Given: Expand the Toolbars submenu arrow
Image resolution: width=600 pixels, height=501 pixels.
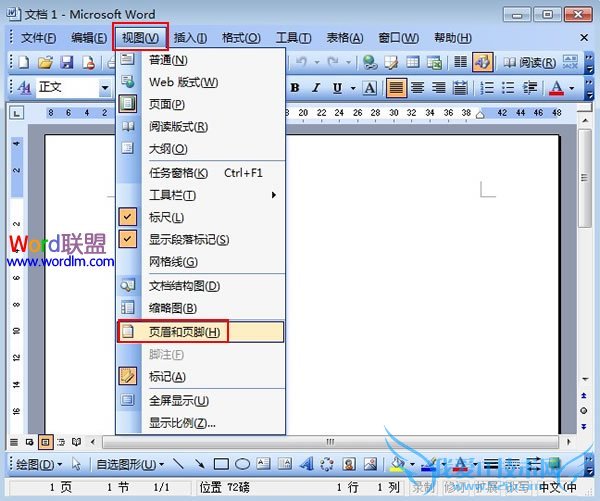Looking at the screenshot, I should coord(274,195).
